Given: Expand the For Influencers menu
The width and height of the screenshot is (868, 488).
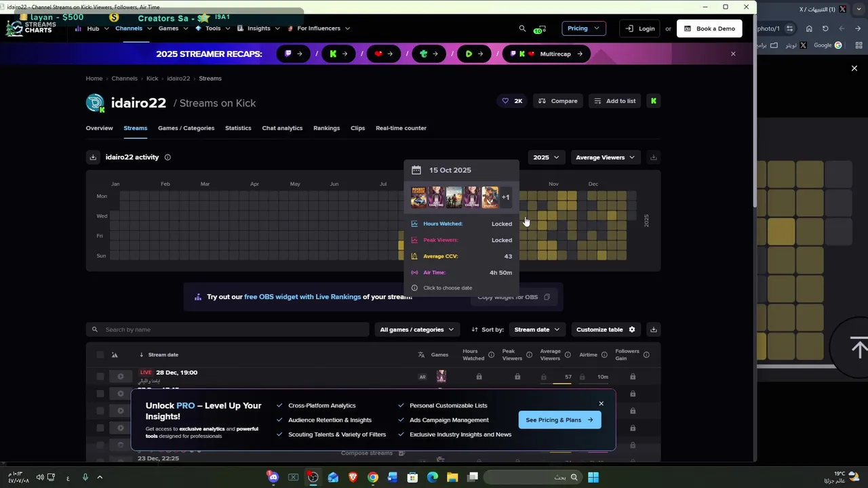Looking at the screenshot, I should click(319, 28).
